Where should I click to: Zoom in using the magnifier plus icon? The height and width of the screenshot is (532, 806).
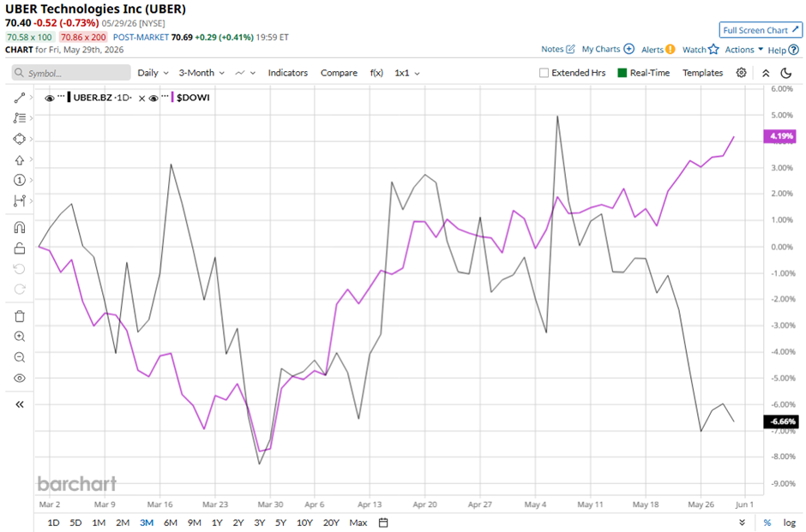click(20, 337)
